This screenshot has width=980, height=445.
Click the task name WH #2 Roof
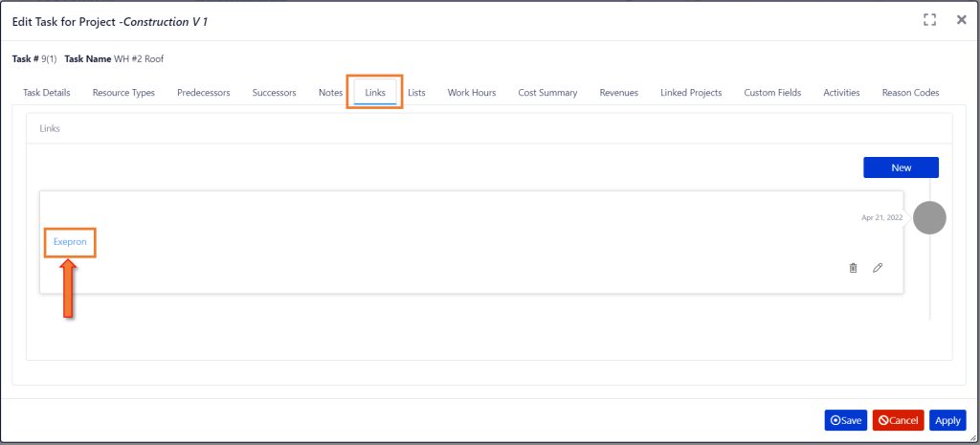point(139,59)
